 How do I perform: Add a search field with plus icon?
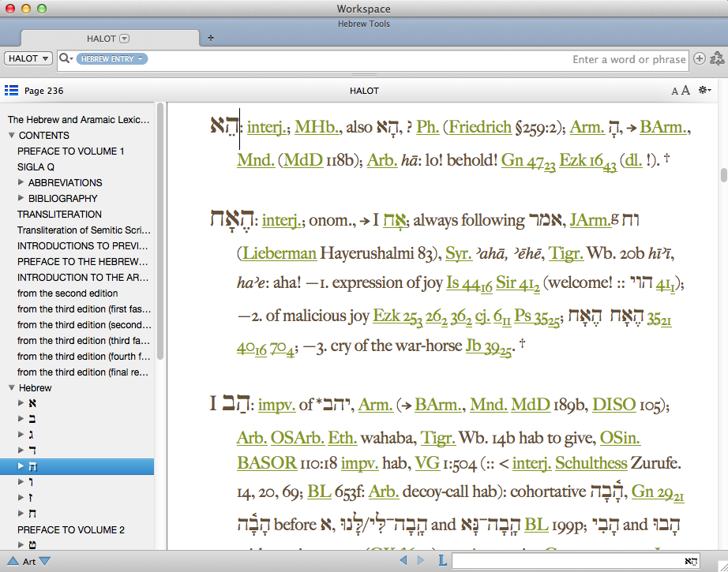[700, 58]
